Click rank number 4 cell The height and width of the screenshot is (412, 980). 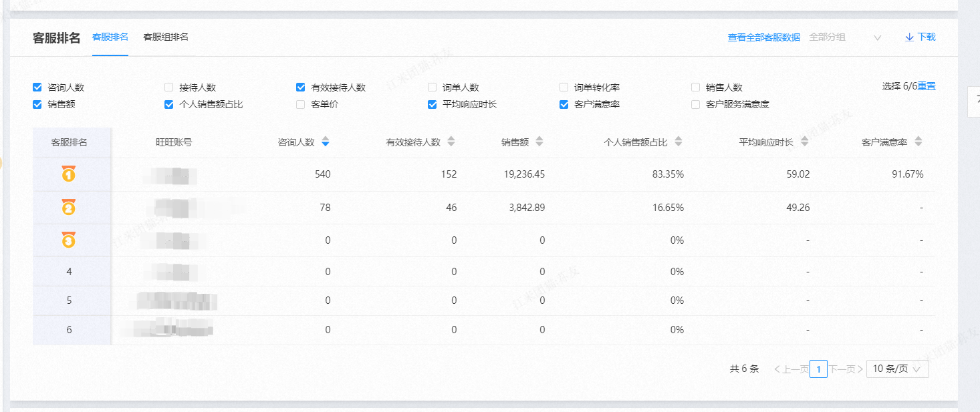coord(70,272)
